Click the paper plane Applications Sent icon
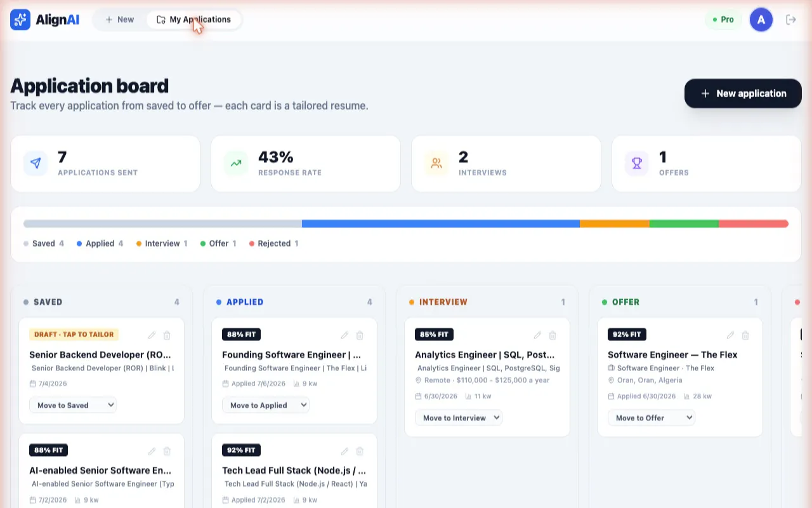812x508 pixels. (x=36, y=163)
